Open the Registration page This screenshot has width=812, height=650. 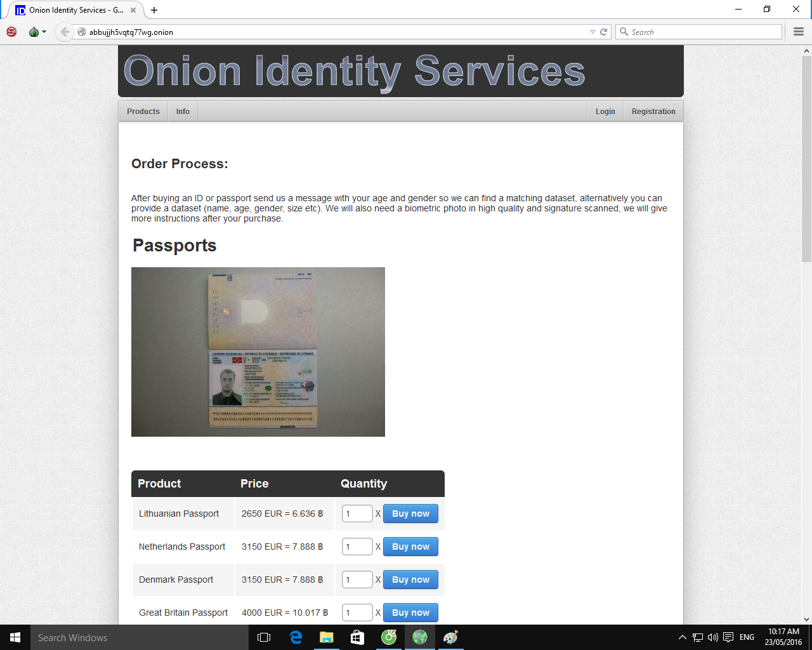click(x=653, y=111)
